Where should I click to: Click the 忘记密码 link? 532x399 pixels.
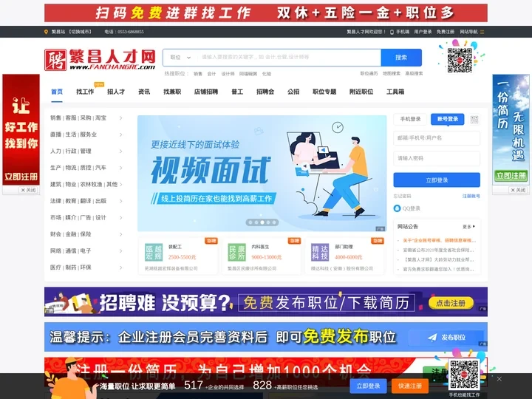point(403,196)
